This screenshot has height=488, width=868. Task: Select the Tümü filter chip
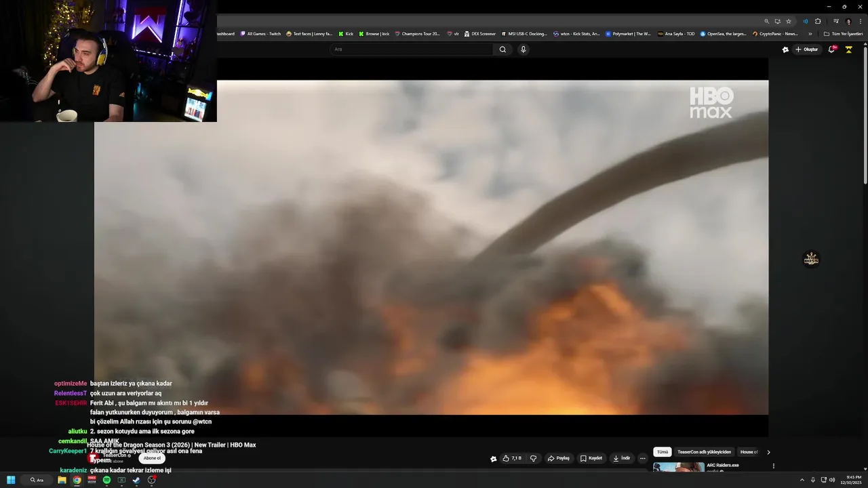[x=663, y=452]
